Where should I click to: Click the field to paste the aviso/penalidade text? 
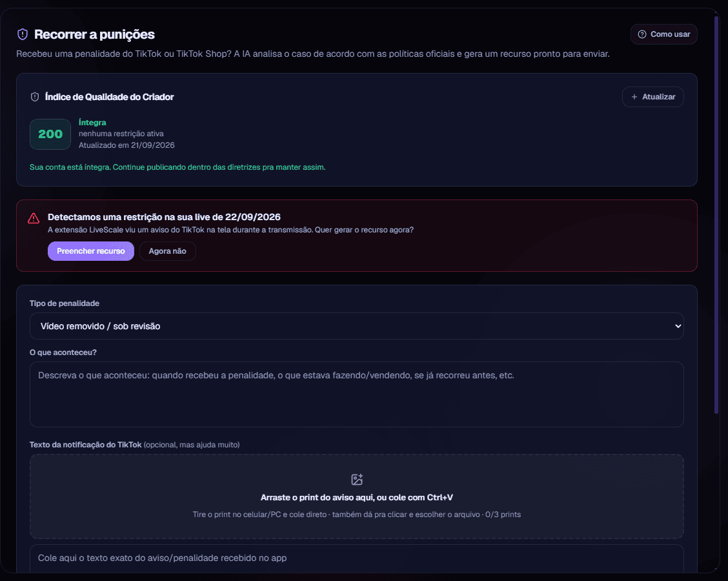[x=356, y=558]
